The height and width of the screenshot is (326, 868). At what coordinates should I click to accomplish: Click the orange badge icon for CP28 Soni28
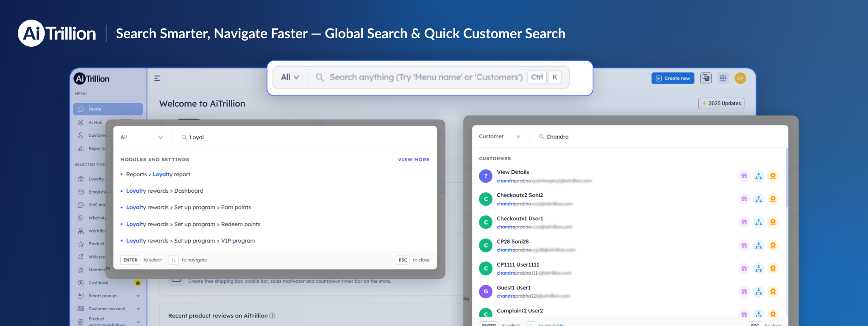[x=773, y=245]
